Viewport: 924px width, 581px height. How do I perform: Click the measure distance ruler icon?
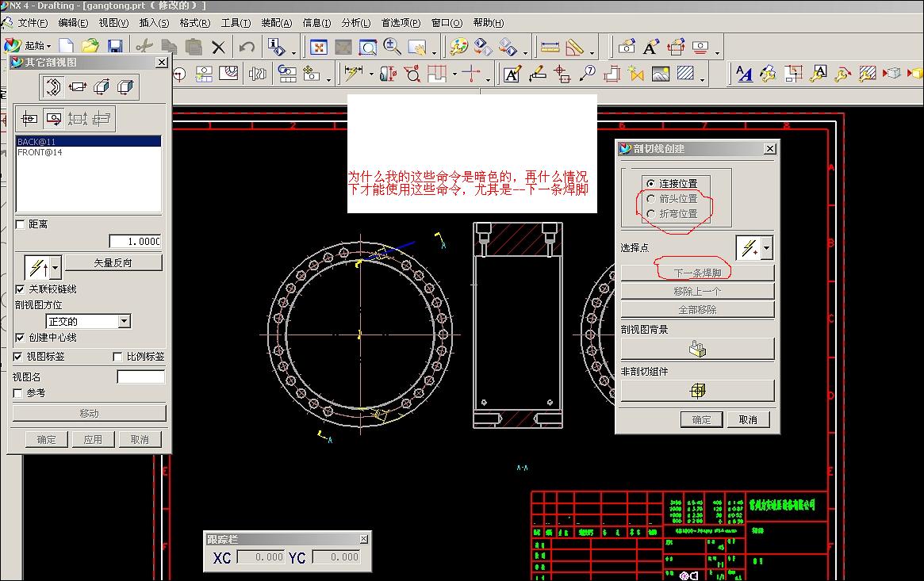click(550, 47)
